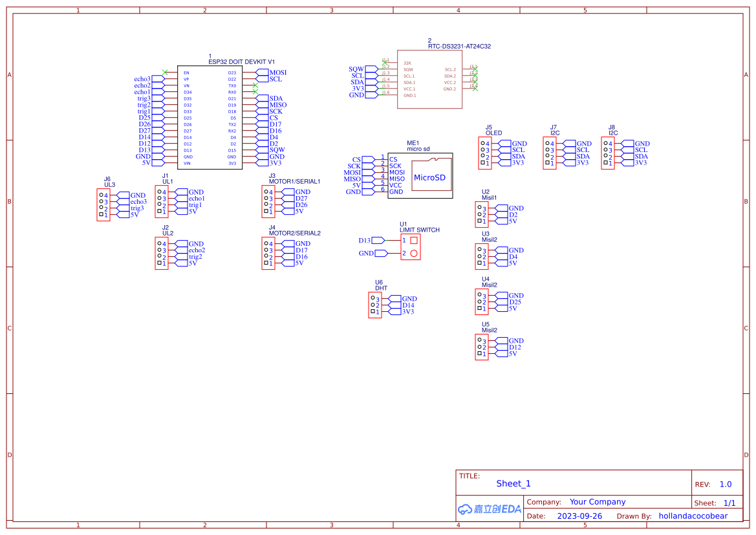The image size is (756, 535).
Task: Click the SQW net label left of RTC
Action: (356, 69)
